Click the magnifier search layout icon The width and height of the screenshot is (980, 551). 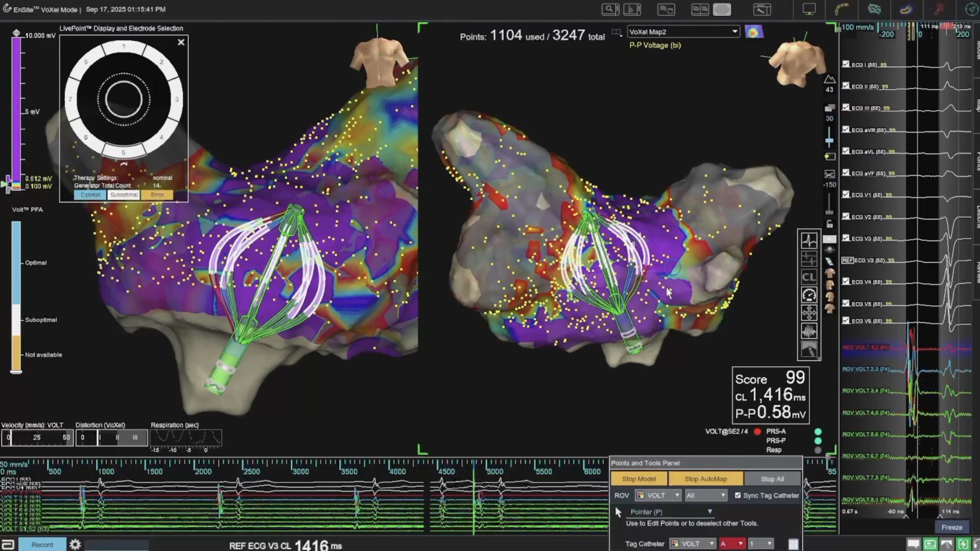click(x=610, y=9)
